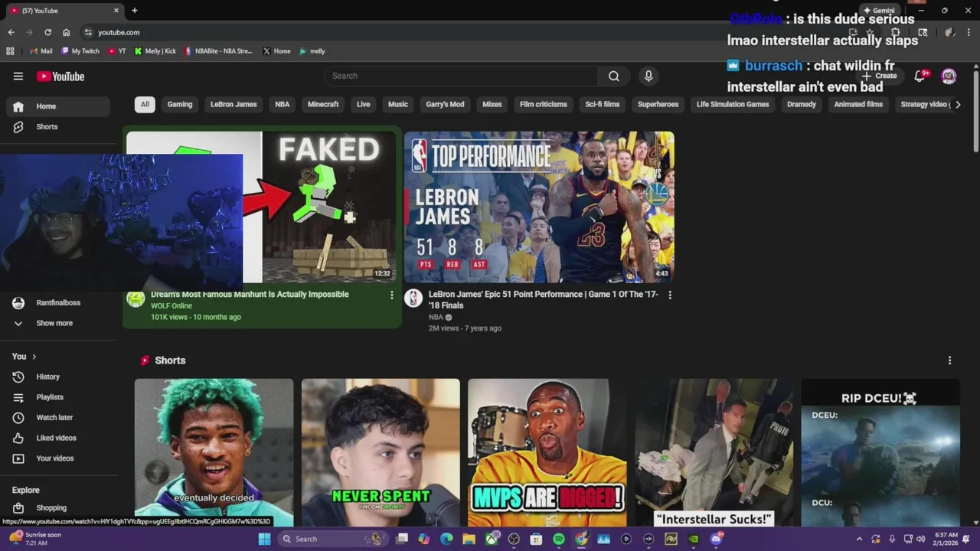Open Playlists in the sidebar
980x551 pixels.
58,397
